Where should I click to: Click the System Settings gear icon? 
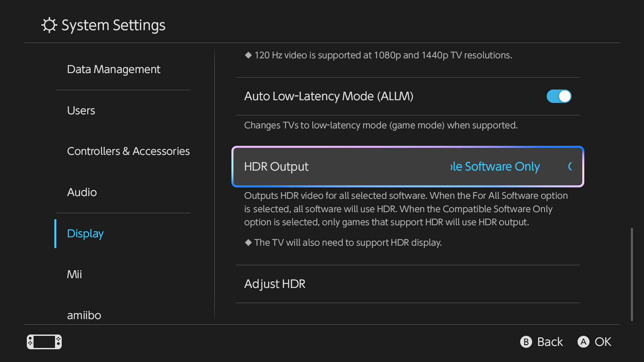[x=49, y=25]
